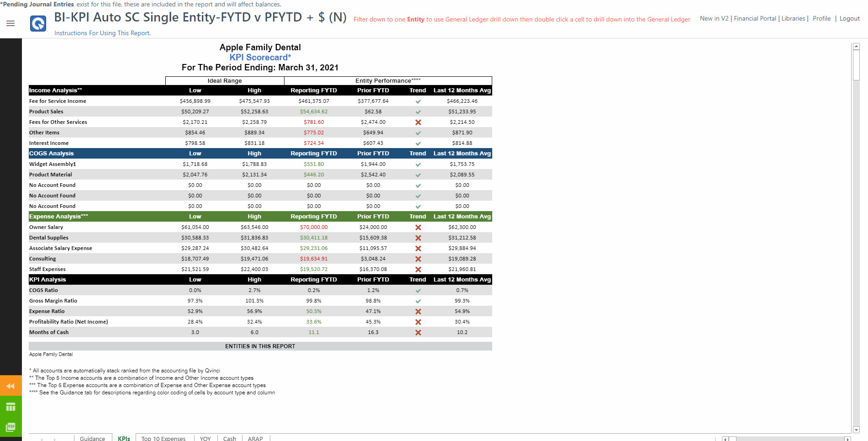Viewport: 868px width, 441px height.
Task: Click red X trend for Owner Salary
Action: click(x=418, y=228)
